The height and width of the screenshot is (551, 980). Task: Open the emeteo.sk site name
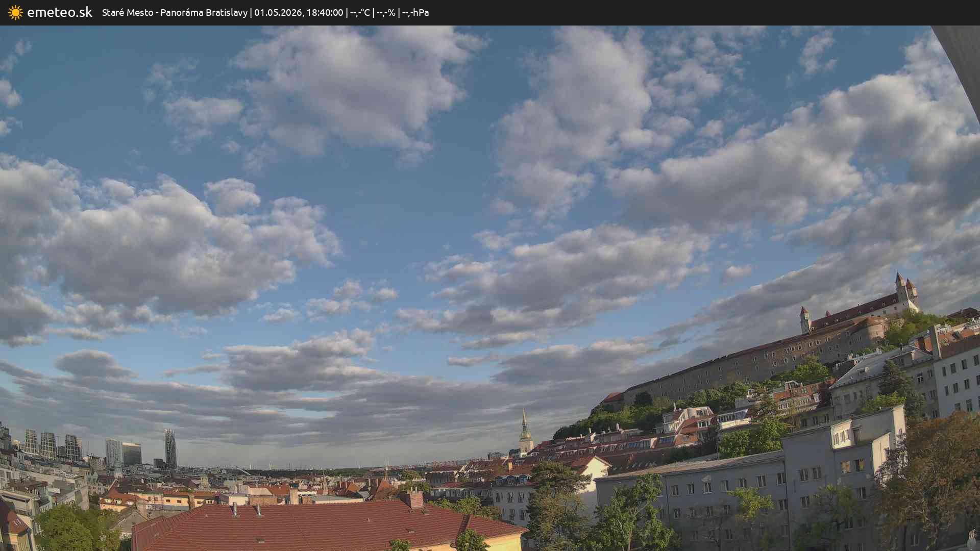point(60,12)
